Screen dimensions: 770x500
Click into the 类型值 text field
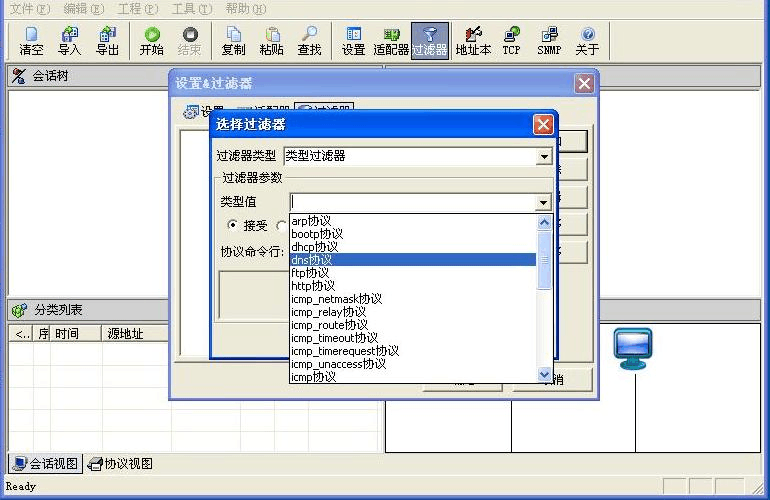[x=412, y=203]
